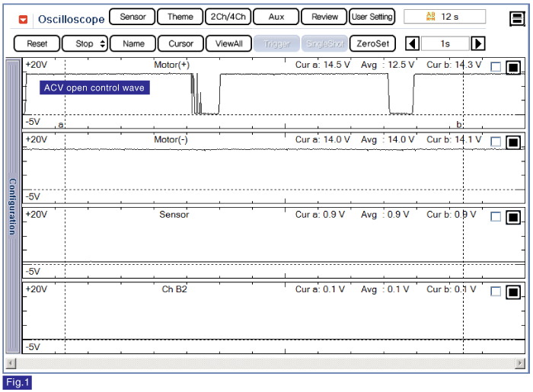Increase time base with right arrow
The image size is (533, 392).
coord(477,43)
